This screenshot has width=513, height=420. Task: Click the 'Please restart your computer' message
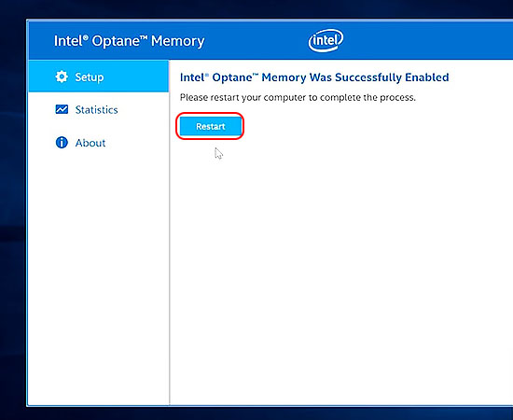click(x=298, y=98)
